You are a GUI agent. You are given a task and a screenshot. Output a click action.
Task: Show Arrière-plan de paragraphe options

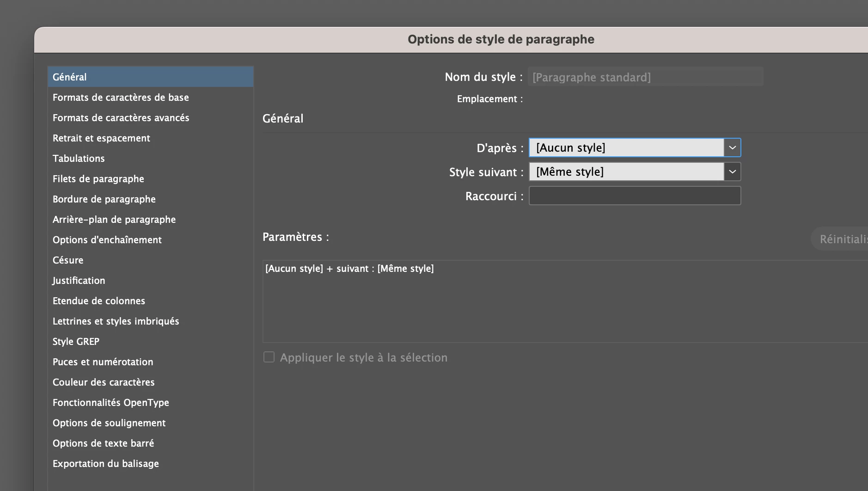click(114, 220)
